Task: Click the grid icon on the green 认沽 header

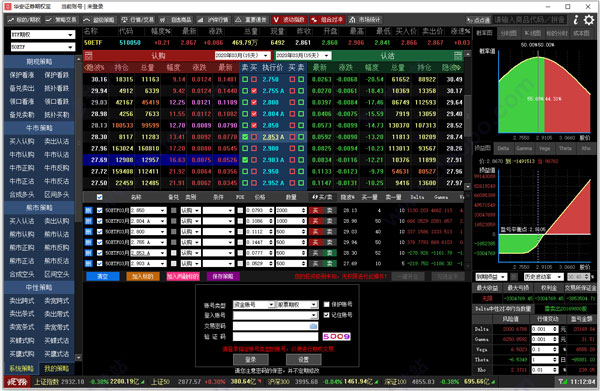Action: click(x=458, y=56)
